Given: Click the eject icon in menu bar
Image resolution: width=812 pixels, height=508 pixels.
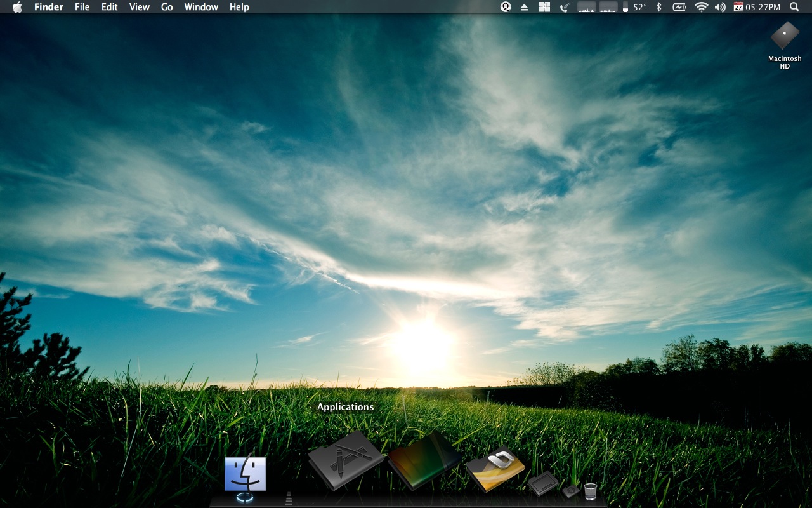Looking at the screenshot, I should tap(524, 7).
